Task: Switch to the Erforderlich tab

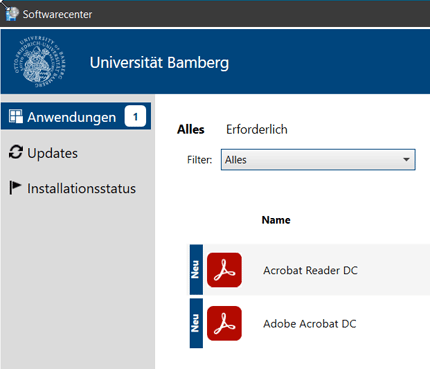Action: click(257, 129)
